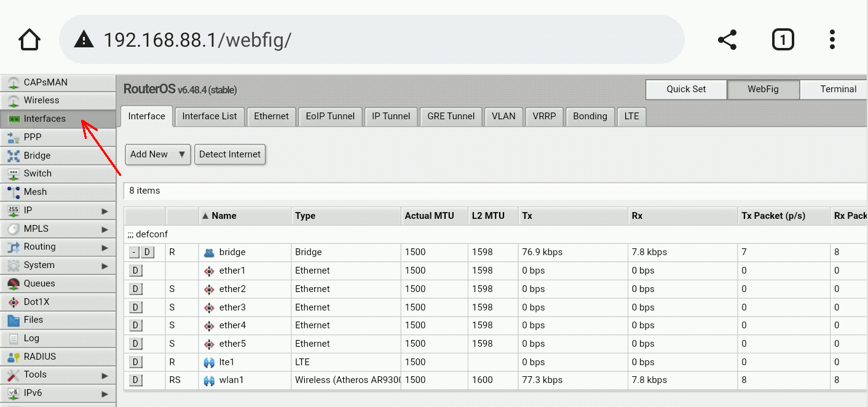Click the L2 MTU column header
The height and width of the screenshot is (407, 868).
493,216
